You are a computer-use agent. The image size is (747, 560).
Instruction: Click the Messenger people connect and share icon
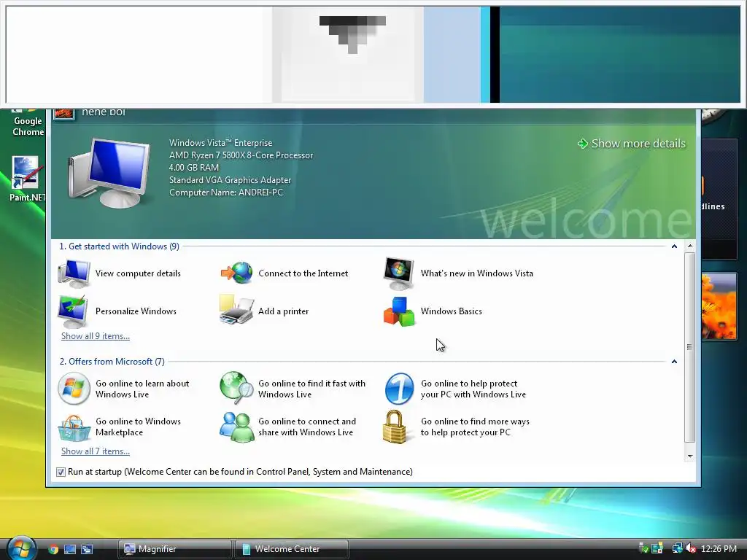[237, 427]
